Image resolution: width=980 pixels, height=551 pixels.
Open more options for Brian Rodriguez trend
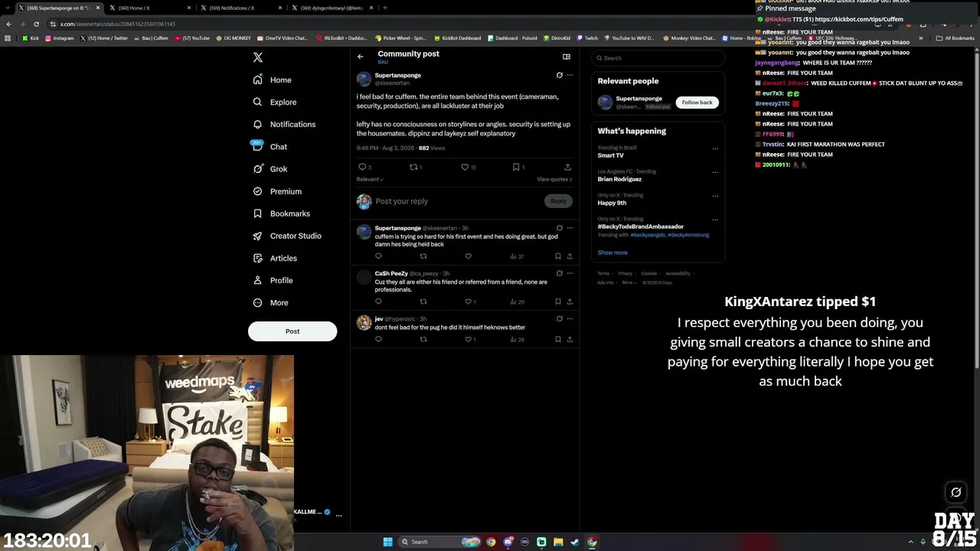point(715,172)
